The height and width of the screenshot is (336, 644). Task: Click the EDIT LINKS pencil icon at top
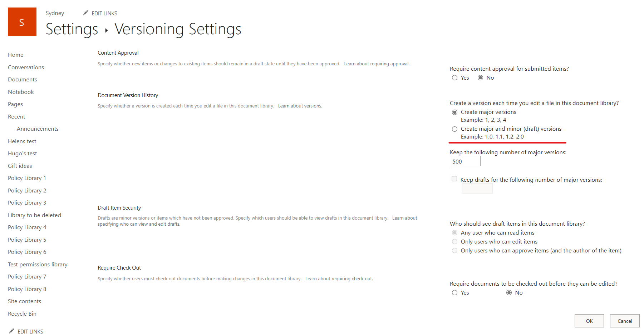click(x=85, y=12)
